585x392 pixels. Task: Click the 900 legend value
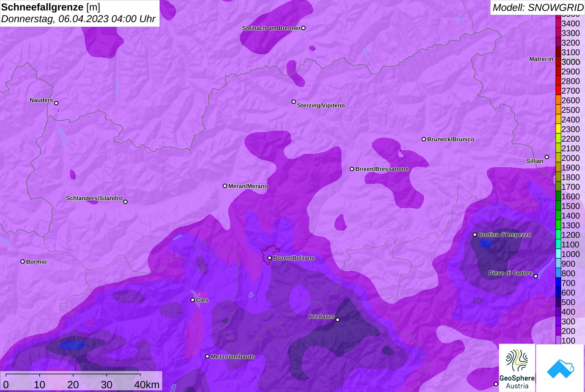coord(568,264)
